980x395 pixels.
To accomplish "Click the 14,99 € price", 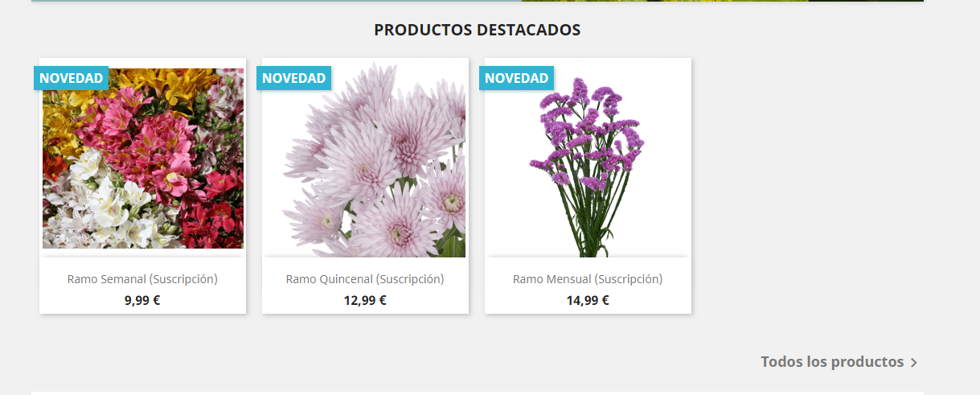I will pos(588,301).
